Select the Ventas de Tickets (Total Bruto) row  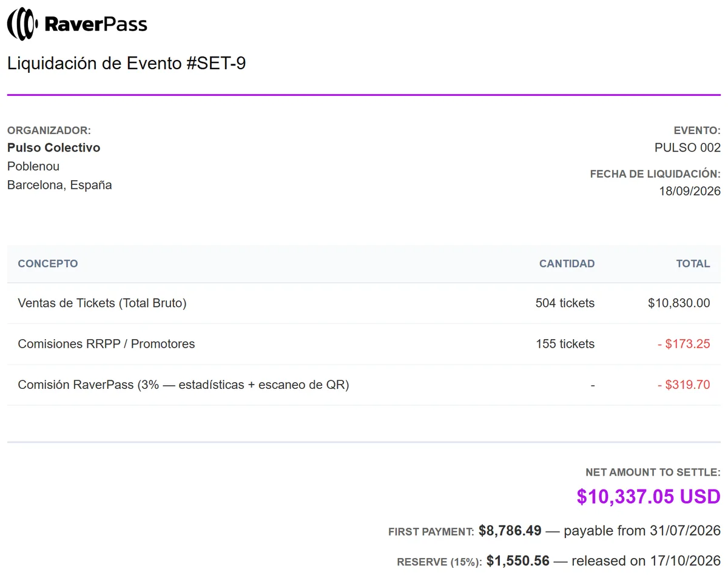[364, 303]
